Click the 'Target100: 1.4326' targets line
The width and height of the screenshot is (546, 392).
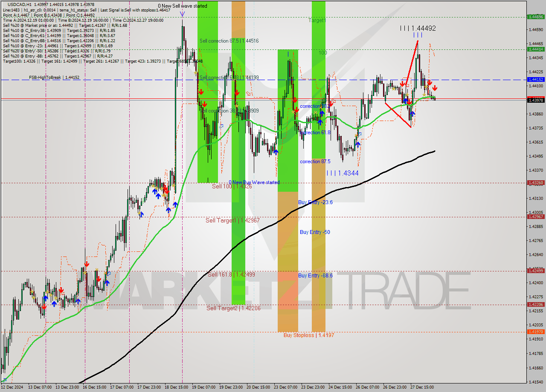(x=102, y=61)
